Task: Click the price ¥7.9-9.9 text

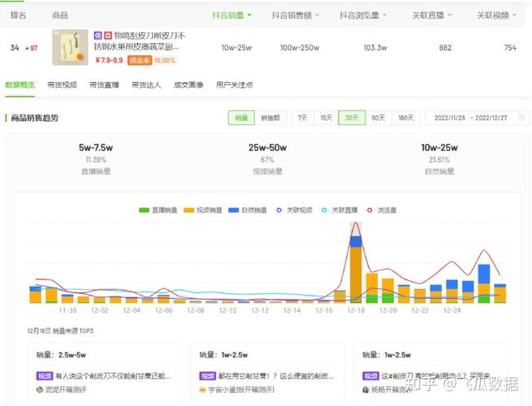Action: tap(109, 60)
